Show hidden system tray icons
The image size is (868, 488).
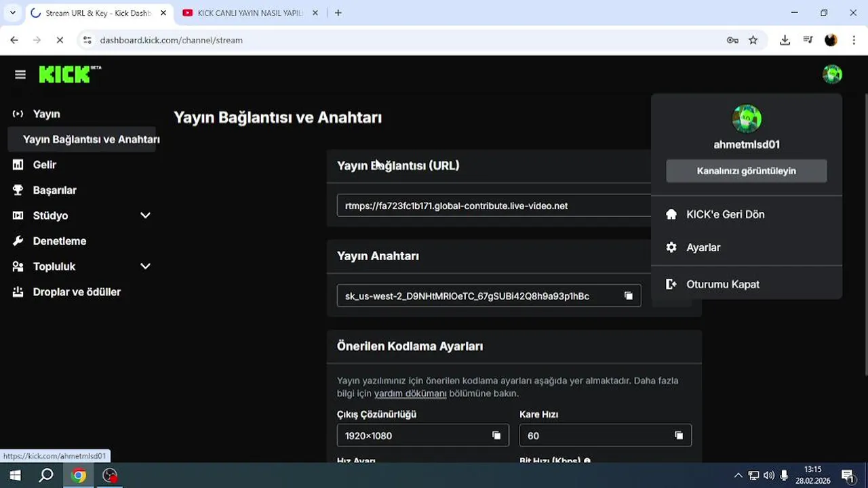(x=738, y=476)
